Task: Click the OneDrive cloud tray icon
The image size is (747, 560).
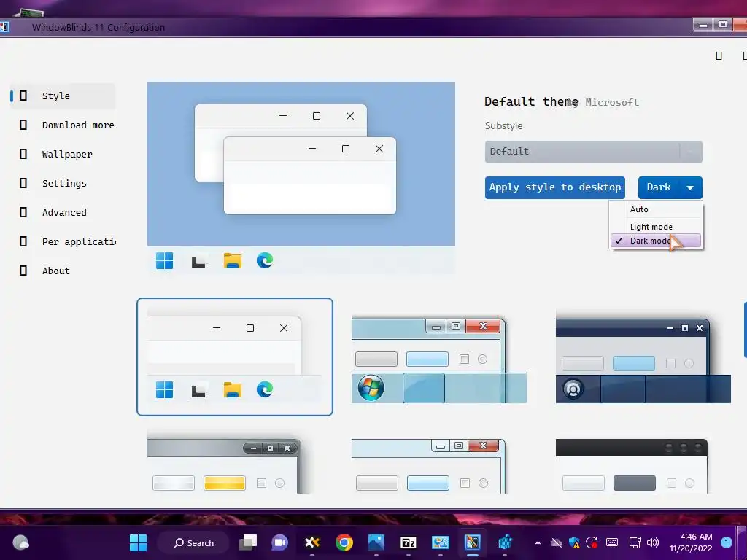Action: [x=557, y=542]
